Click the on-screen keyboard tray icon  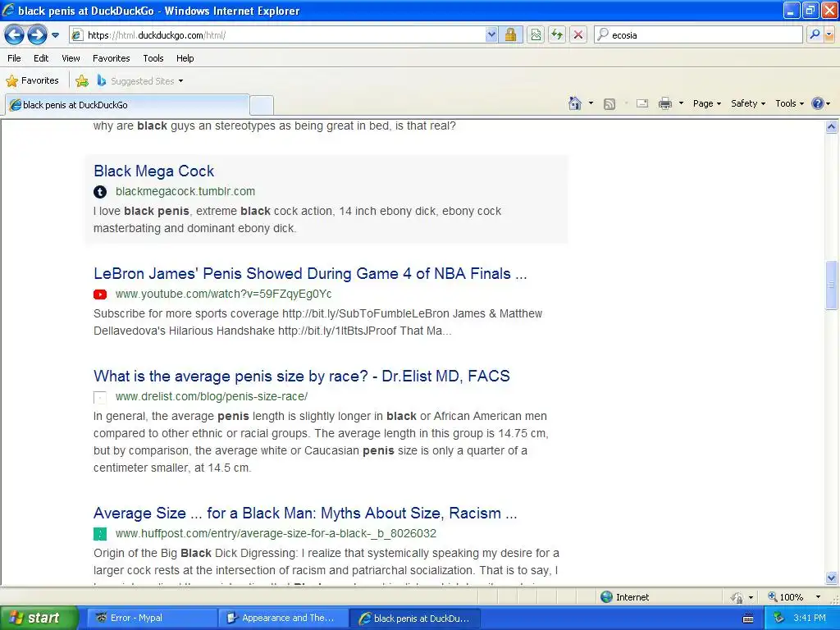[748, 619]
